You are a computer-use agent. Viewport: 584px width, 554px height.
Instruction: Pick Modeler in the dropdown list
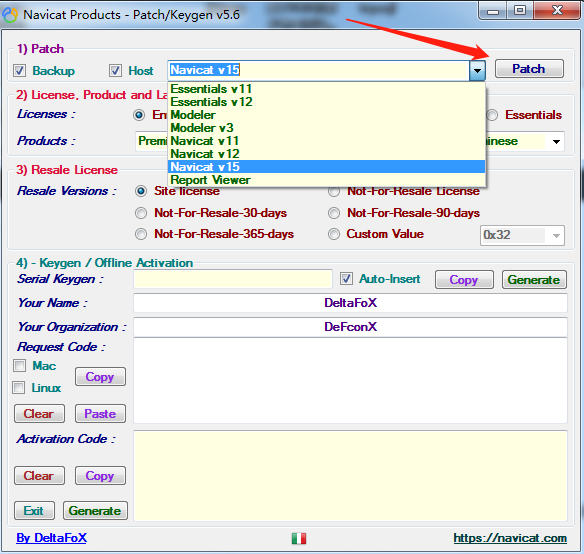pyautogui.click(x=327, y=115)
